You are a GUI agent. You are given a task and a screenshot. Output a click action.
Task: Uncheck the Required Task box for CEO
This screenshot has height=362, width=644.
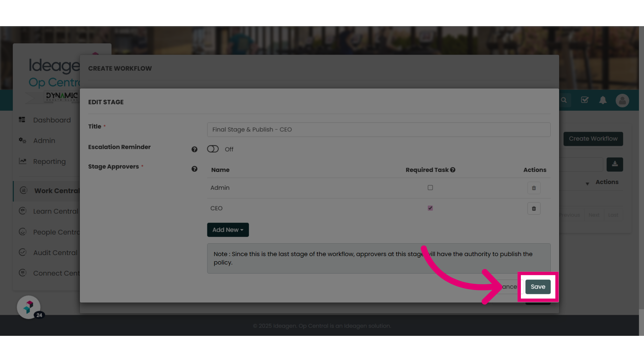(430, 208)
